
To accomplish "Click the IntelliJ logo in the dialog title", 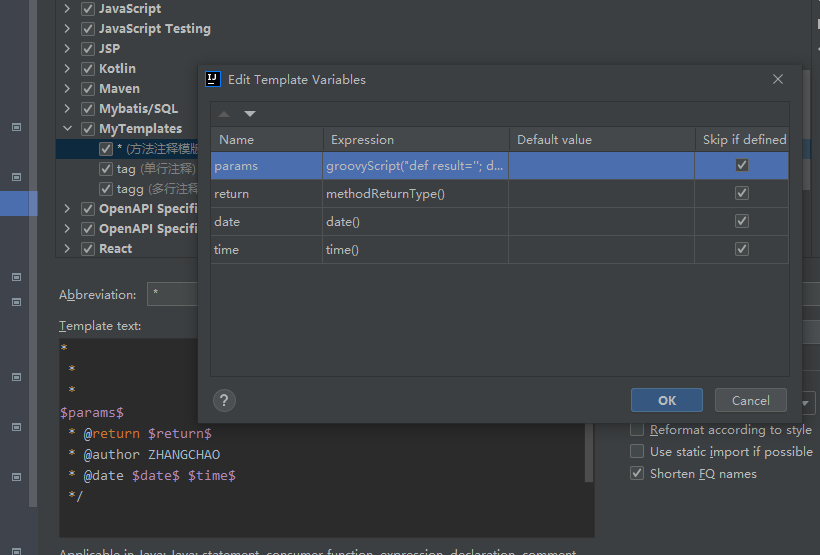I will 213,79.
